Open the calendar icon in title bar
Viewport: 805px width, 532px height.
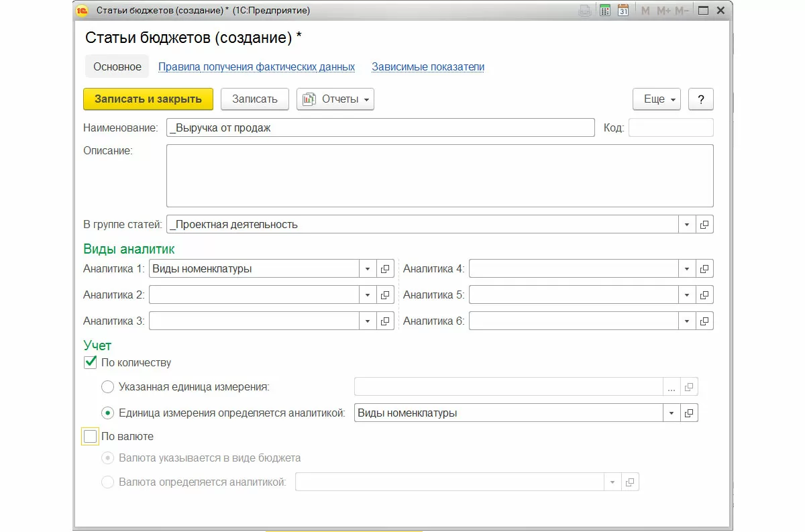coord(623,11)
